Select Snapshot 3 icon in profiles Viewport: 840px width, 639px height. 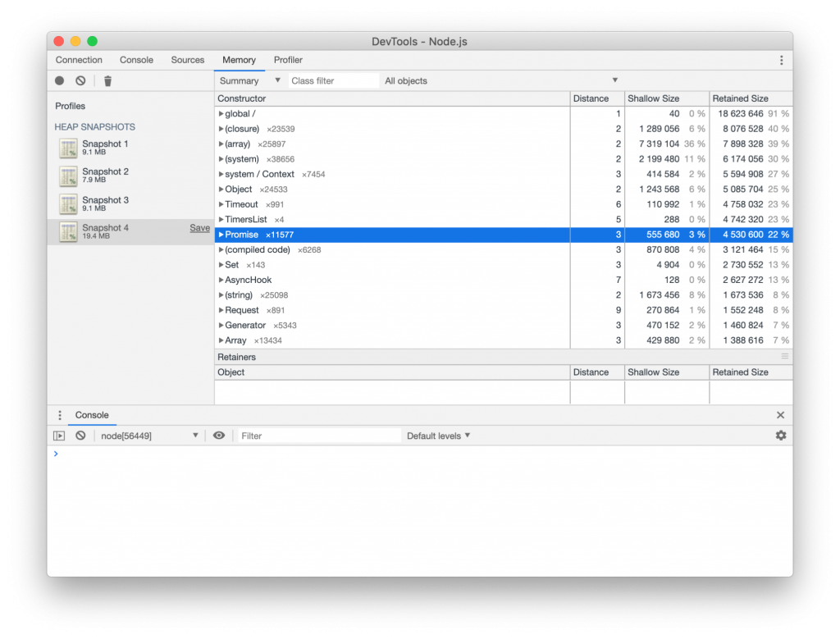click(68, 204)
